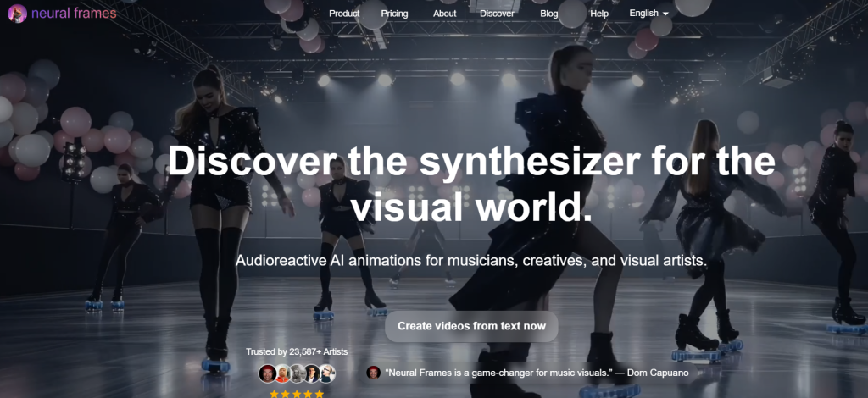Screen dimensions: 868x398
Task: Click the fourth artist avatar wearing a suit
Action: coord(312,373)
